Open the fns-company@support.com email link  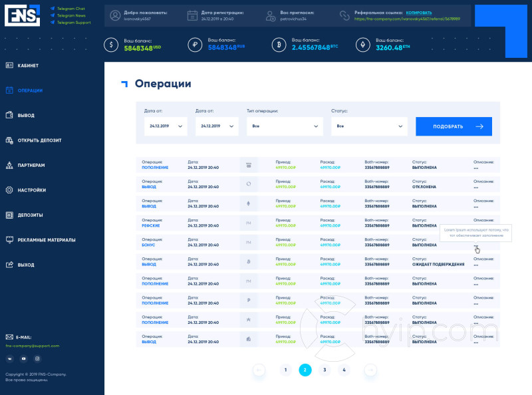[x=33, y=346]
